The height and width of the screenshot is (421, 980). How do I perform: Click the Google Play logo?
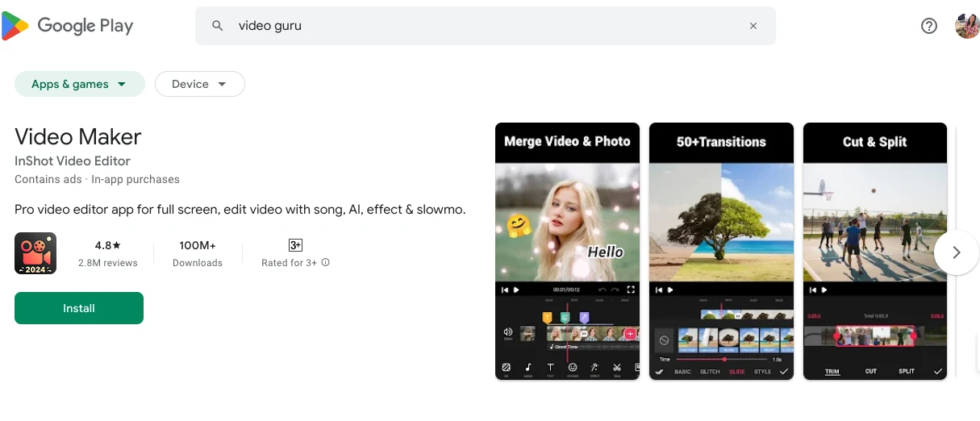[68, 26]
